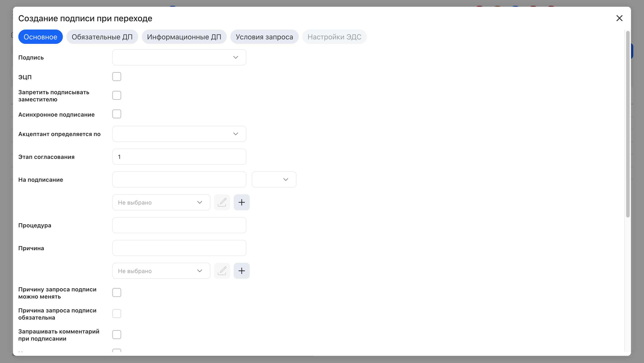The image size is (644, 363).
Task: Enable Запрашивать комментарий при подписании
Action: point(117,335)
